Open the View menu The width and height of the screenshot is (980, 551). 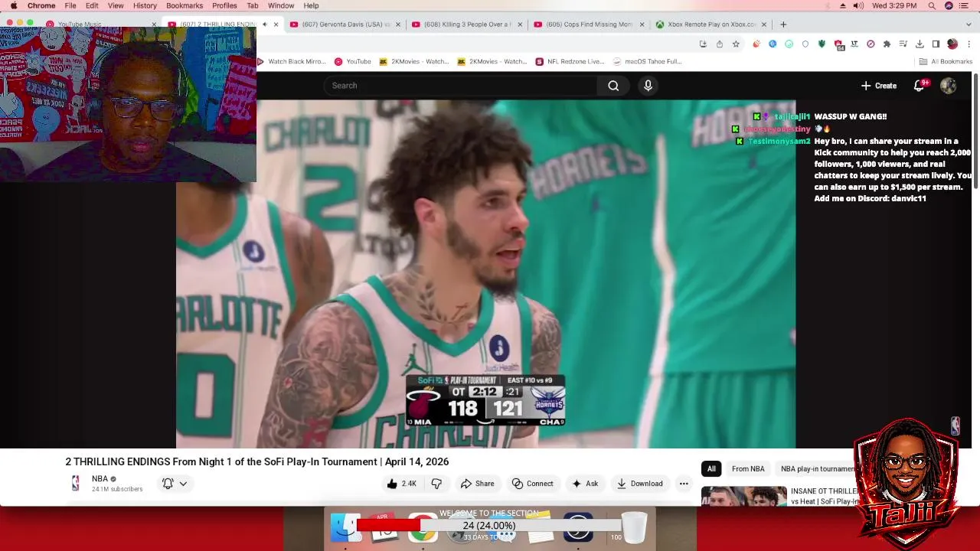click(x=116, y=5)
